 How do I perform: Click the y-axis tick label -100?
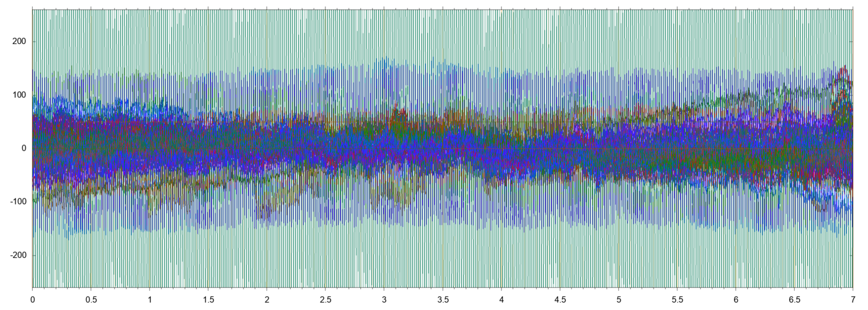19,202
